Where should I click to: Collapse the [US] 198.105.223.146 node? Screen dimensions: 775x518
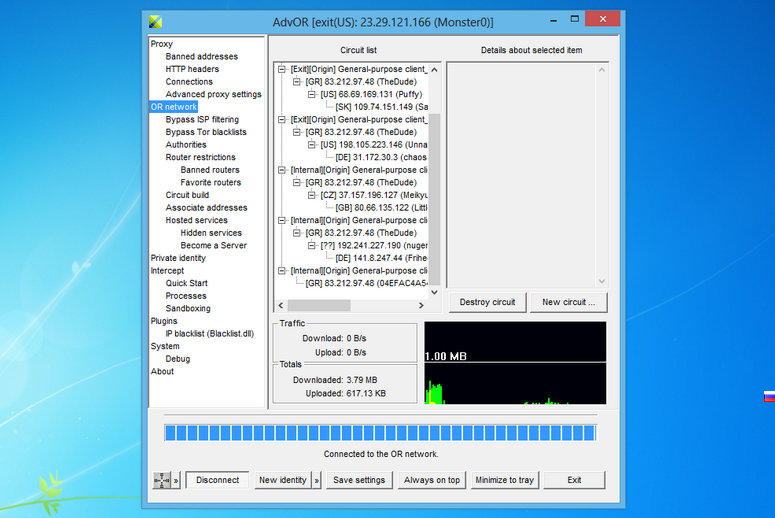(x=311, y=145)
